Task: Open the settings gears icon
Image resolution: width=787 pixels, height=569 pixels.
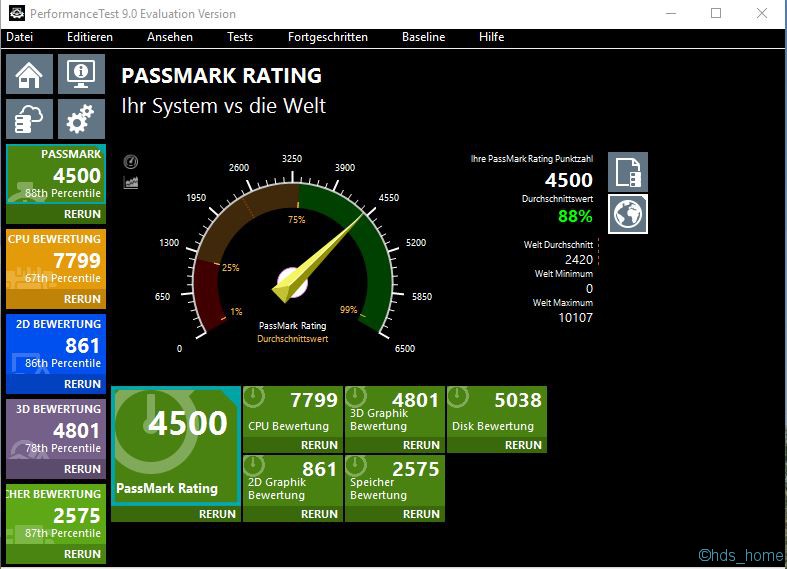Action: [81, 119]
